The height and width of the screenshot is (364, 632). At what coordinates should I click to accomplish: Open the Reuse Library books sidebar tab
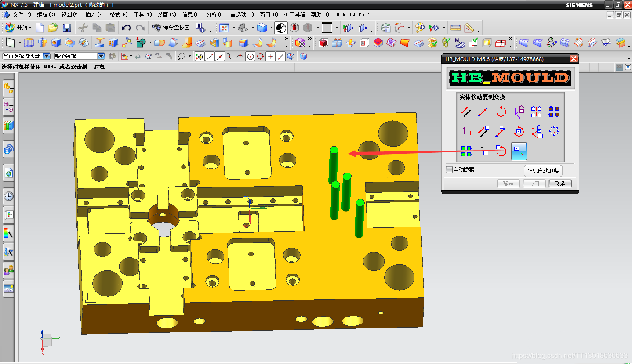click(x=8, y=125)
